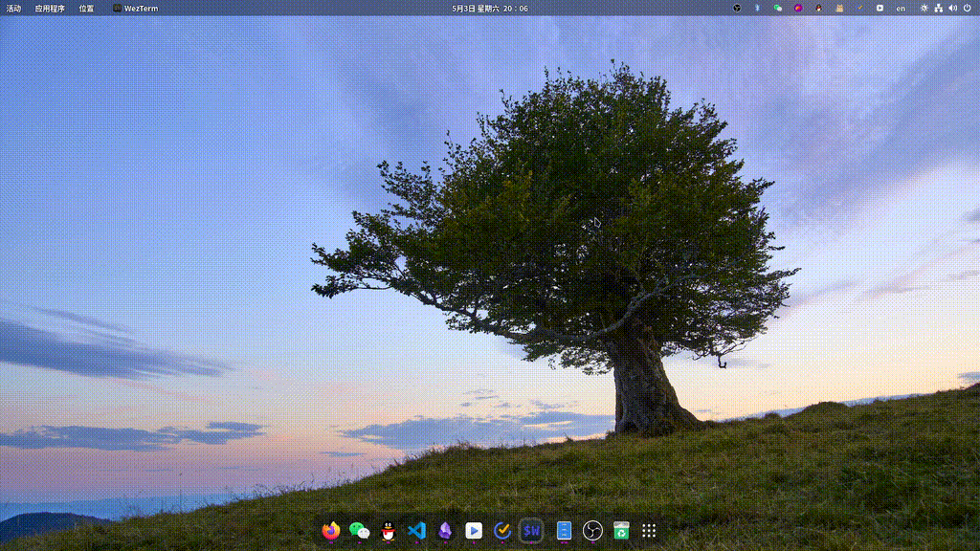980x551 pixels.
Task: Open the 应用程序 applications menu
Action: tap(50, 8)
